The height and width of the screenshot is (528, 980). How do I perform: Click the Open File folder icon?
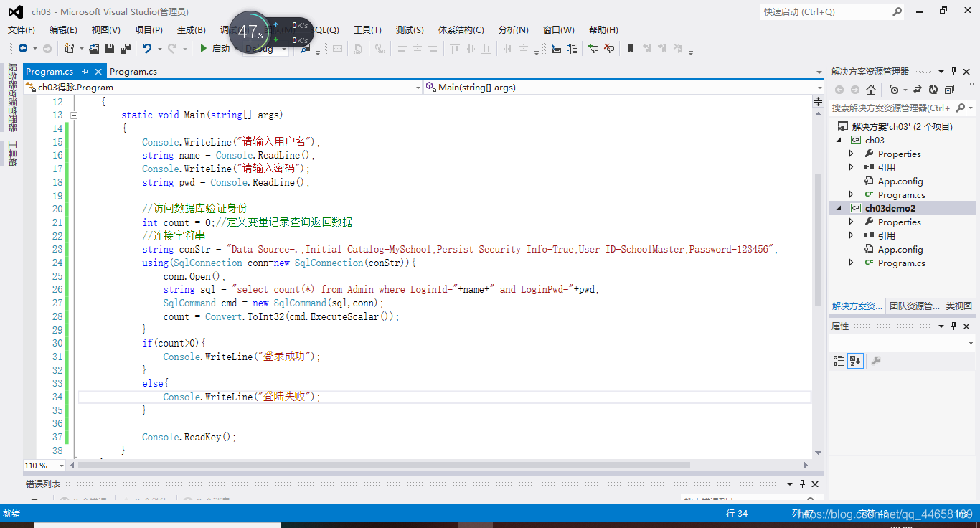[x=94, y=49]
